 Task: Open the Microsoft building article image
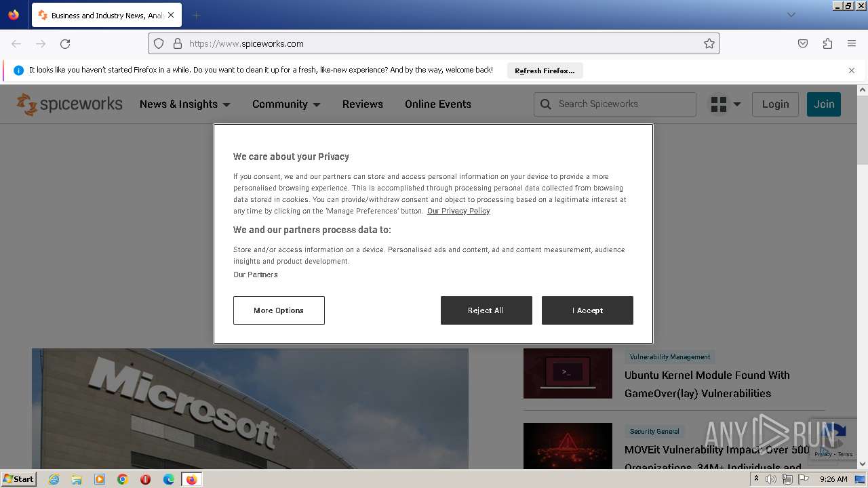(x=250, y=409)
